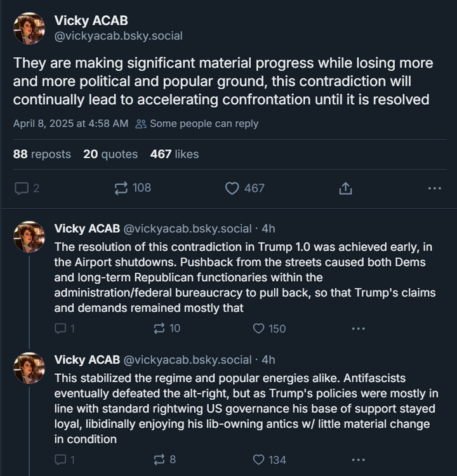Repost the reply with 8 reposts
This screenshot has width=457, height=476.
pyautogui.click(x=159, y=459)
